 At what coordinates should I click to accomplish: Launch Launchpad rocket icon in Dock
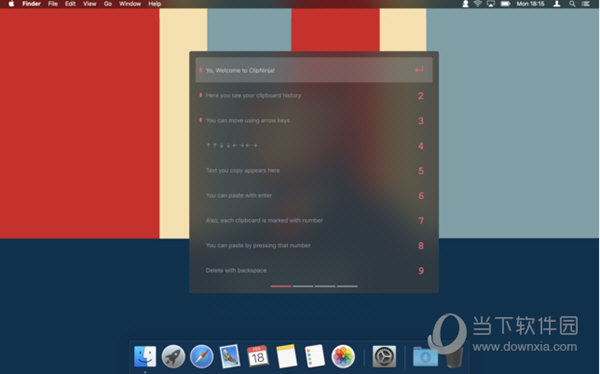pos(173,356)
